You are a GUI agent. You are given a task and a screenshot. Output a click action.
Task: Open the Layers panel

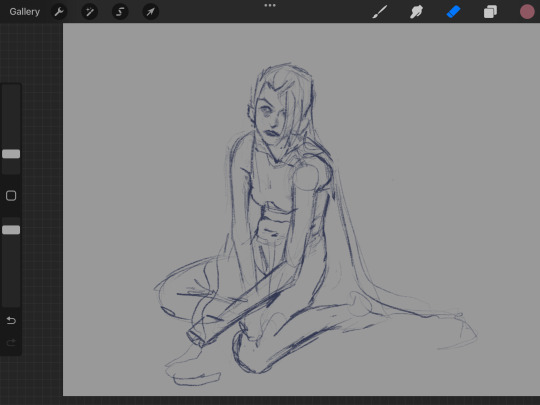click(x=490, y=12)
